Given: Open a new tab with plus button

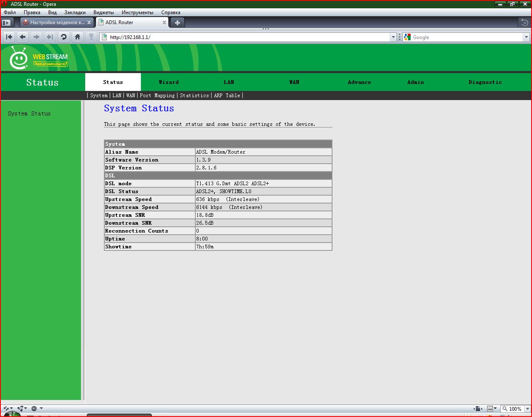Looking at the screenshot, I should 177,22.
